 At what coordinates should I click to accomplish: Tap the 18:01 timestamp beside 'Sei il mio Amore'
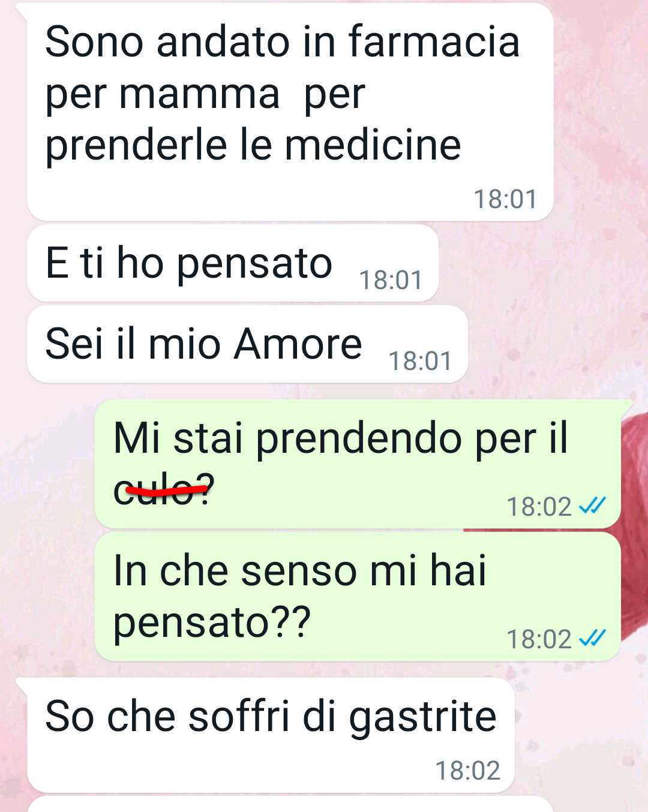(x=420, y=361)
